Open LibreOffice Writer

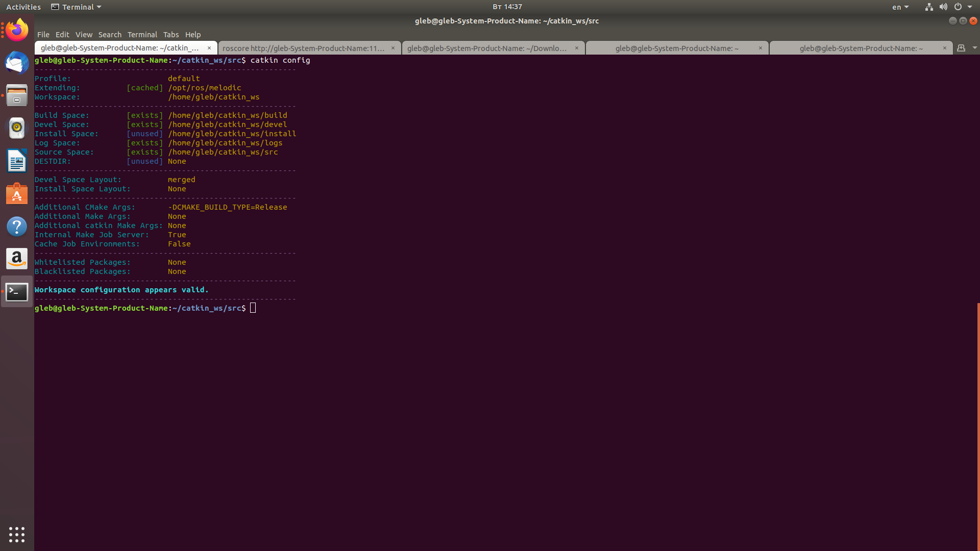click(17, 161)
